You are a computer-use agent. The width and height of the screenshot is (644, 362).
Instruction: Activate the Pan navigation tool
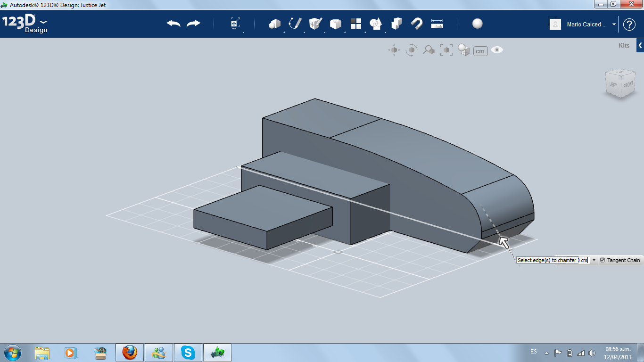(x=394, y=50)
